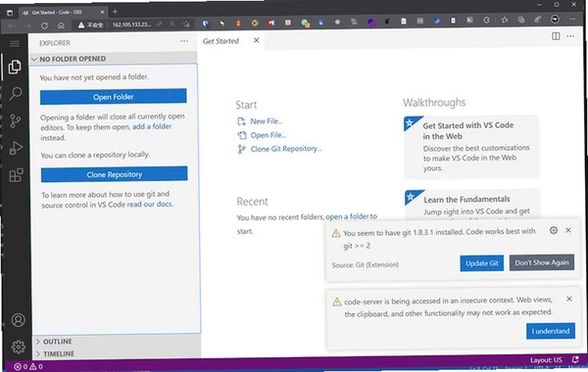
Task: Click New File... under Start
Action: point(267,121)
